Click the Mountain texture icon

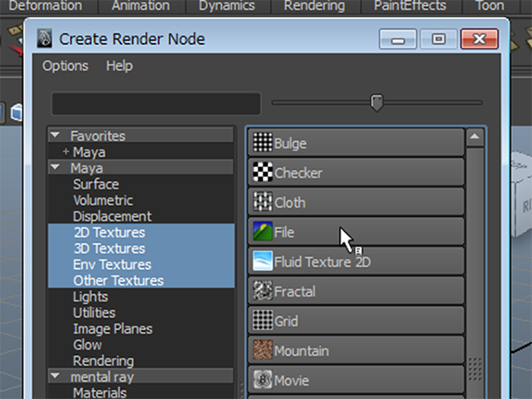tap(263, 350)
